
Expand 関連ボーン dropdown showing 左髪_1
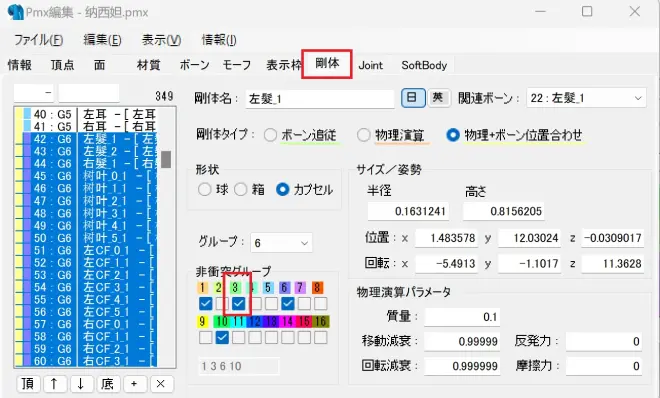pyautogui.click(x=586, y=98)
